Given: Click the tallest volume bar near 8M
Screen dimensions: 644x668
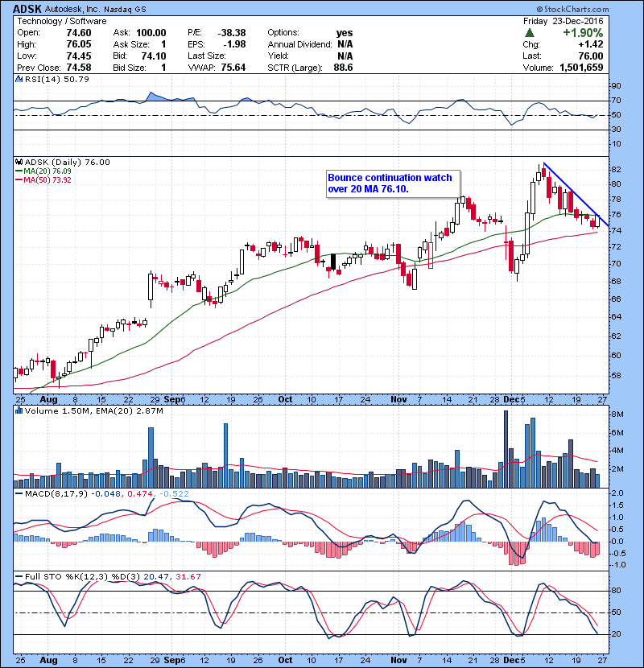Looking at the screenshot, I should (x=506, y=449).
